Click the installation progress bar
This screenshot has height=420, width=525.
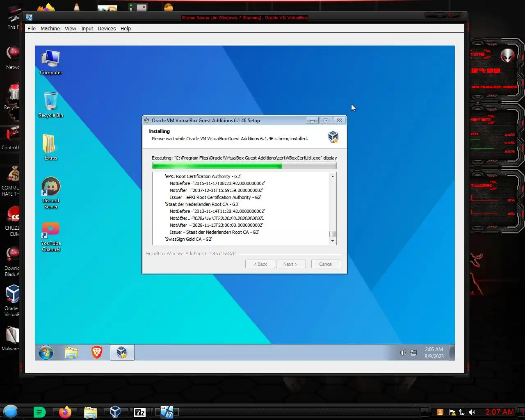(244, 166)
